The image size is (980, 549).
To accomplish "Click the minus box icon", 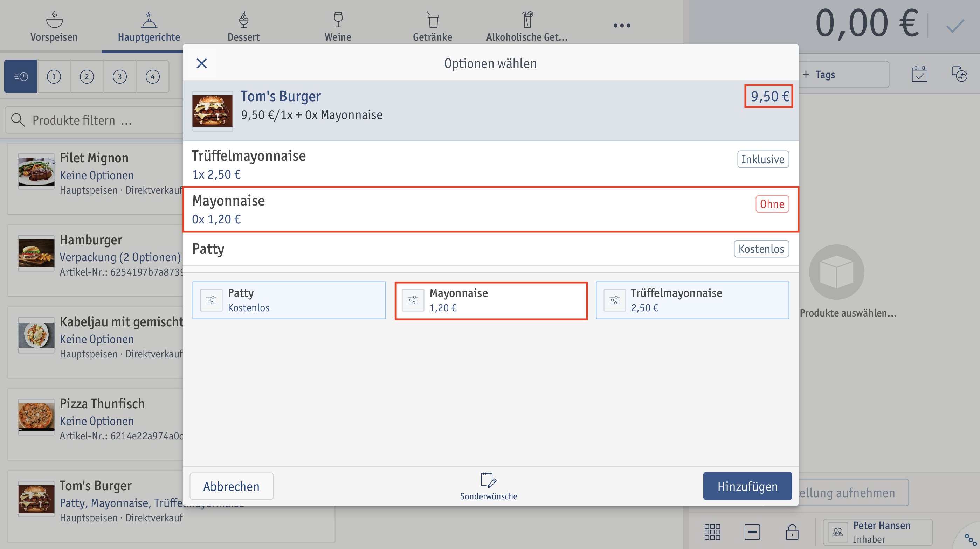I will click(752, 531).
